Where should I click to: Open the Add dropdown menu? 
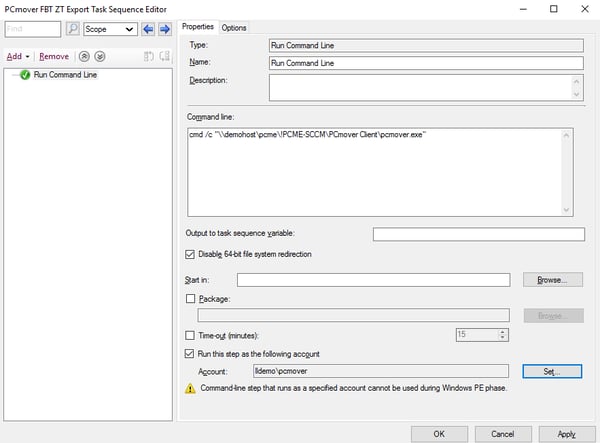coord(18,57)
